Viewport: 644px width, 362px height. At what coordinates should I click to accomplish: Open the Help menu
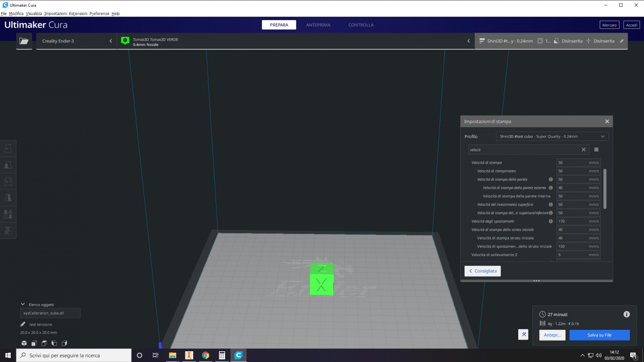(115, 14)
